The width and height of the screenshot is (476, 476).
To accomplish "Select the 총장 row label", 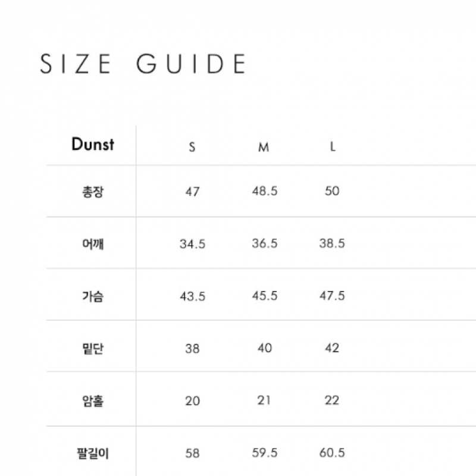I will click(x=93, y=192).
